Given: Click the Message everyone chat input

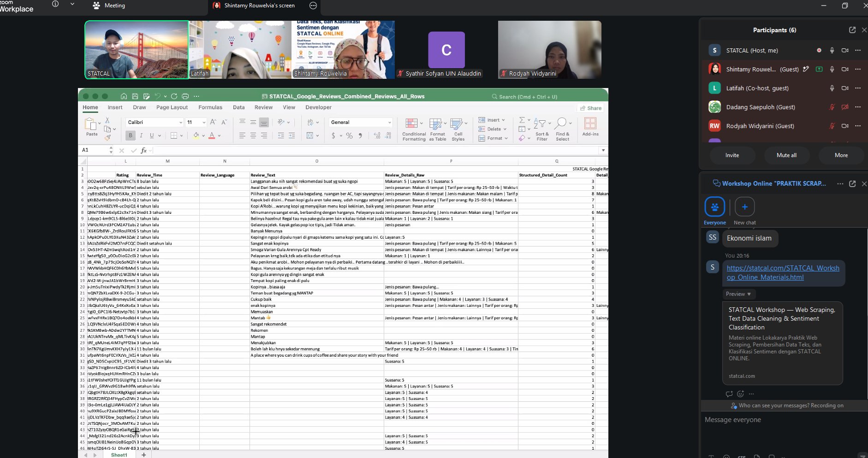Looking at the screenshot, I should (783, 420).
